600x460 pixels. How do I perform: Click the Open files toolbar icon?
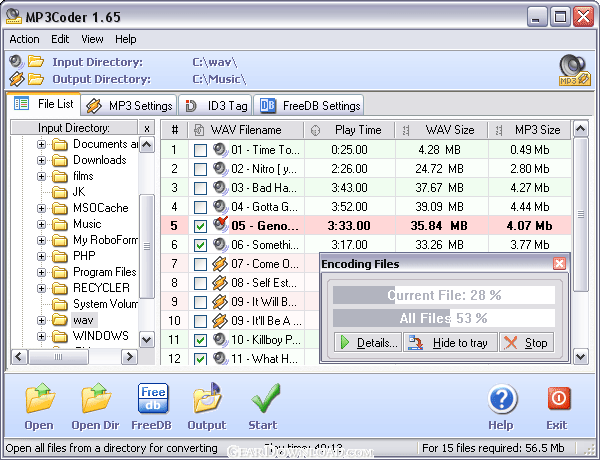click(40, 399)
